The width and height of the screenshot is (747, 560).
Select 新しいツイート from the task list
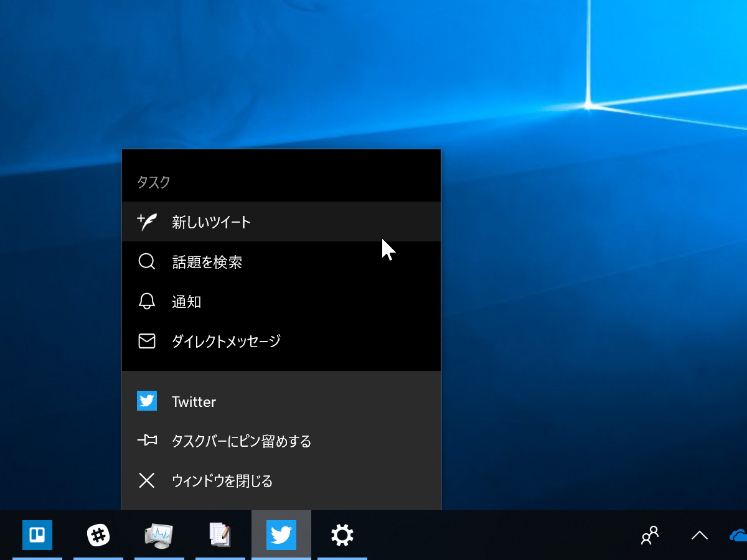(212, 221)
